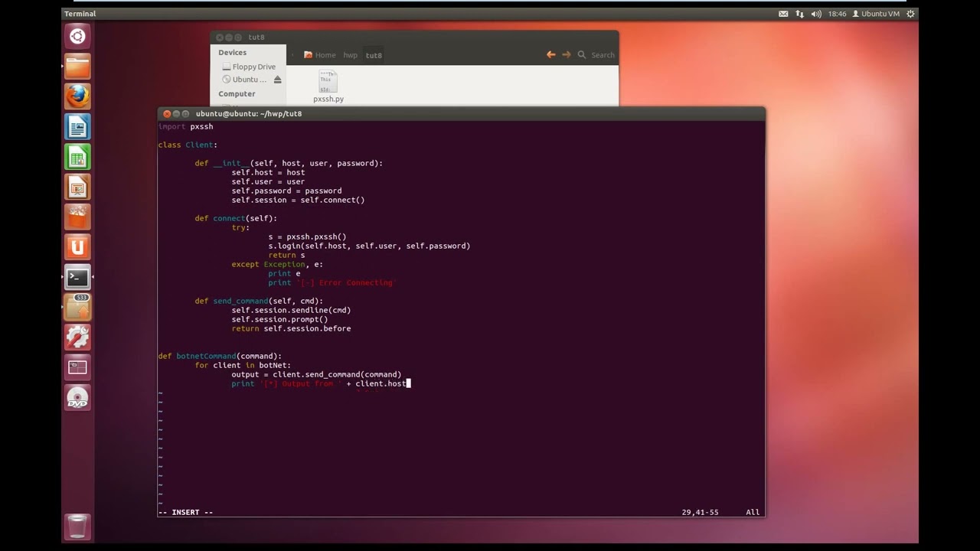
Task: Open the Ubuntu Dash home launcher
Action: click(77, 36)
